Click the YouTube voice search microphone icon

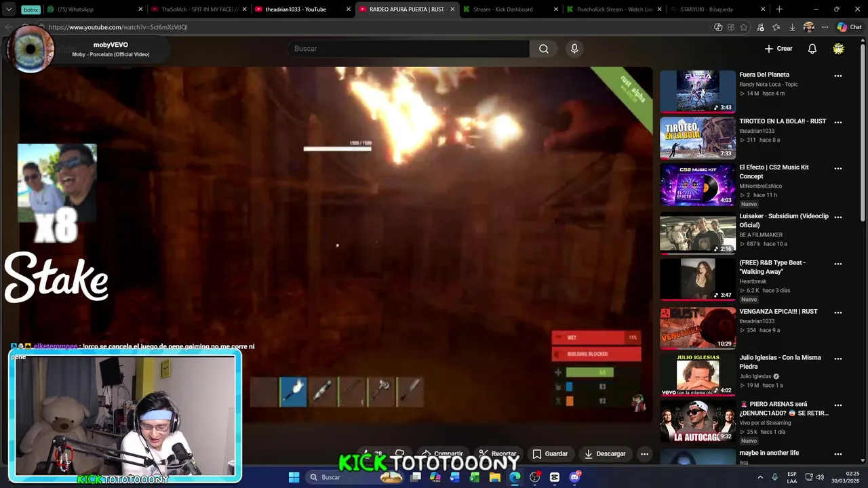pyautogui.click(x=574, y=49)
